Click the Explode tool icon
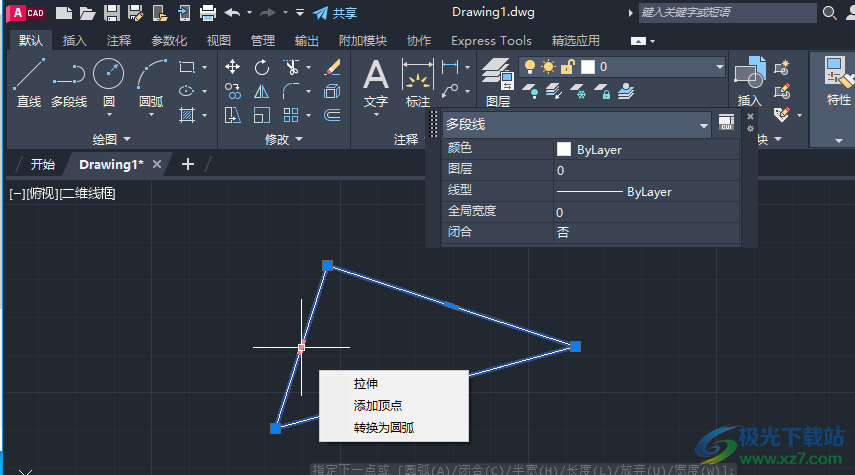The height and width of the screenshot is (475, 855). coord(332,91)
